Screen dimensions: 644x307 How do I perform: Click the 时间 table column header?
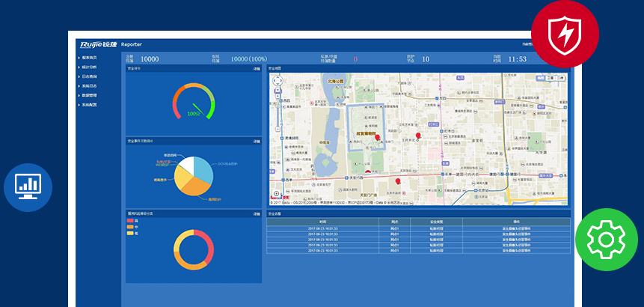click(322, 222)
